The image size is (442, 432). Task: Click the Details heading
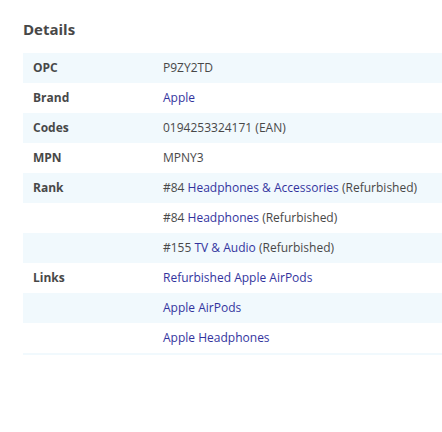click(49, 30)
